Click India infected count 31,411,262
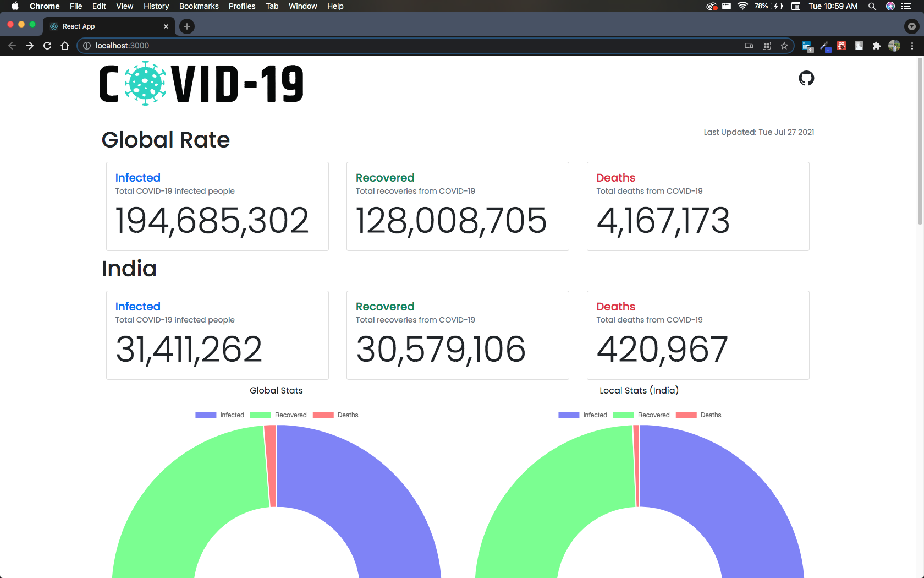 pos(189,350)
